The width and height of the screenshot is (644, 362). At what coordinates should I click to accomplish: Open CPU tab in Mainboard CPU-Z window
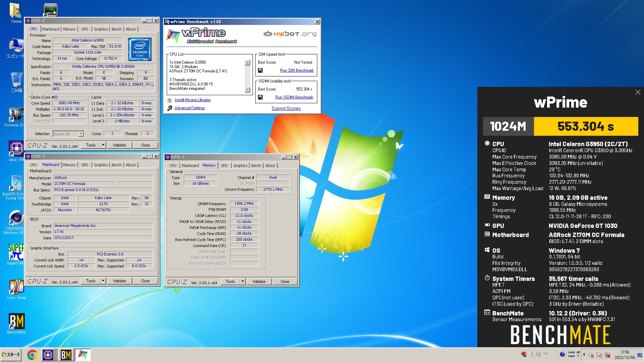[x=34, y=165]
